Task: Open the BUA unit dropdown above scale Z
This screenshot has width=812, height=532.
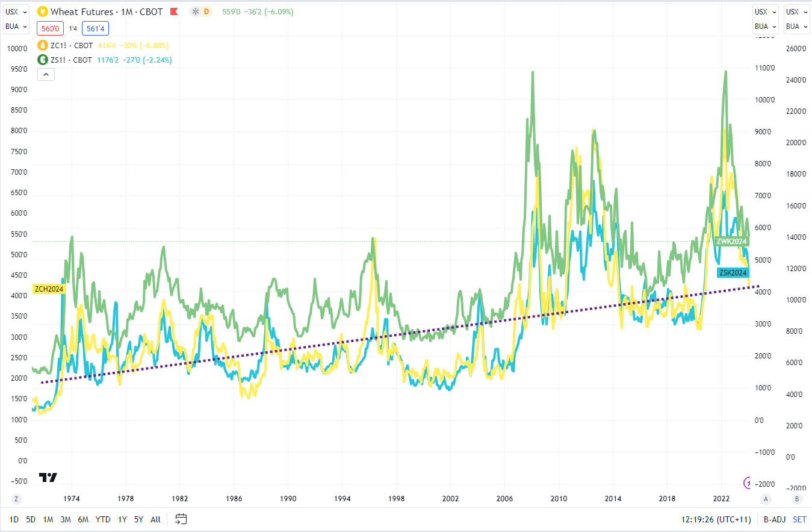Action: pyautogui.click(x=16, y=26)
